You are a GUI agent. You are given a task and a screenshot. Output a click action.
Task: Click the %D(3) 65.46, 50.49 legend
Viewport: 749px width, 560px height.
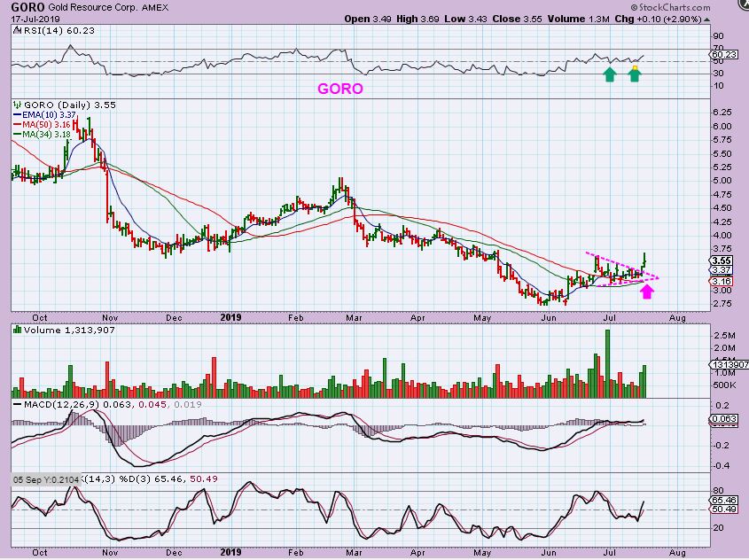tap(168, 478)
